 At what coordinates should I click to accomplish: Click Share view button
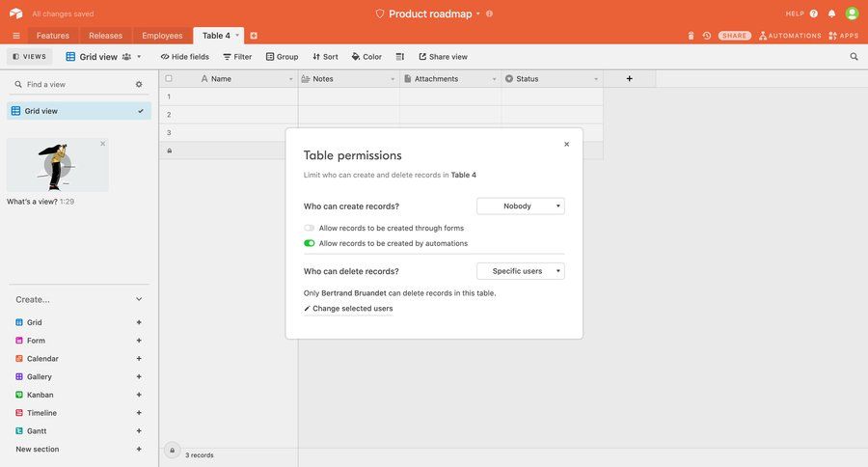point(444,57)
